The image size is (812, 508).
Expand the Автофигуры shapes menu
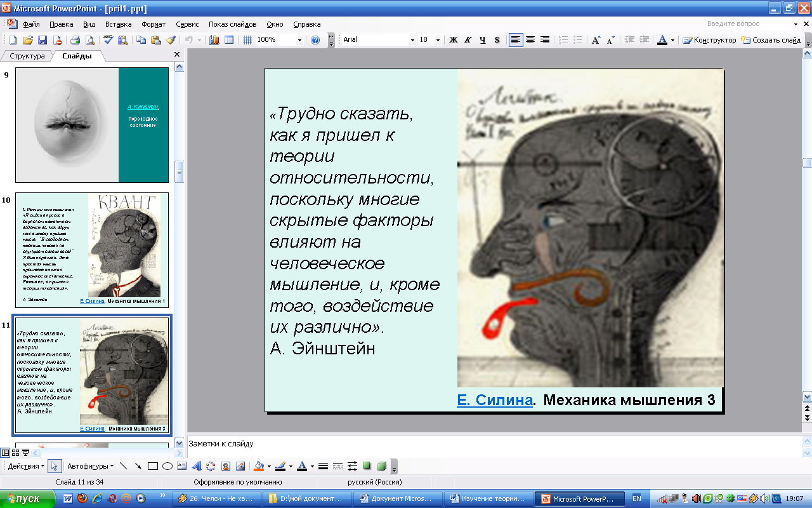tap(90, 466)
